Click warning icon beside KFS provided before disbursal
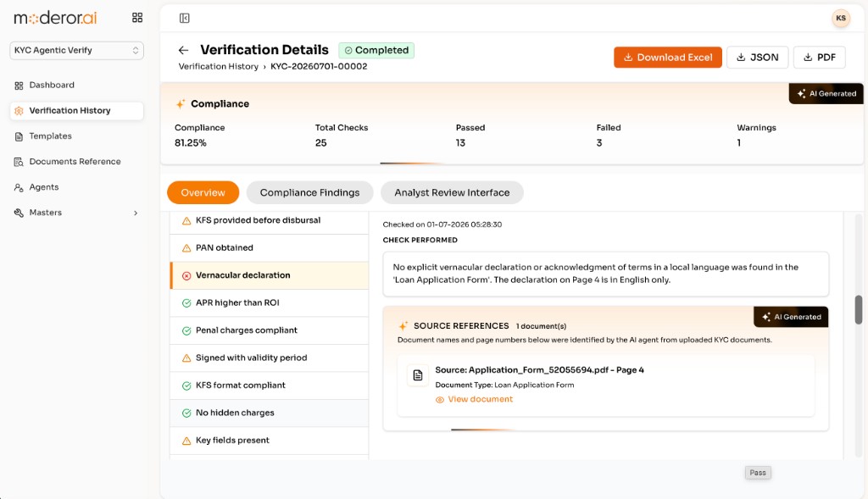This screenshot has width=868, height=499. [186, 221]
